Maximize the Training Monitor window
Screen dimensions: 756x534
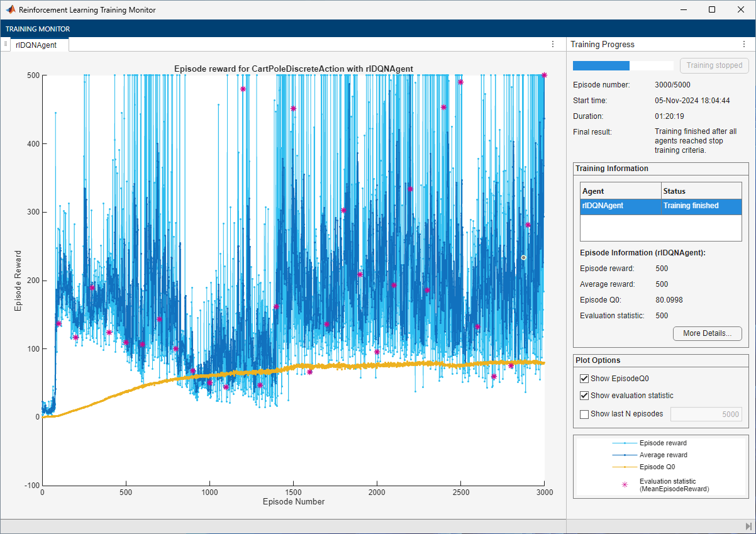[x=711, y=9]
